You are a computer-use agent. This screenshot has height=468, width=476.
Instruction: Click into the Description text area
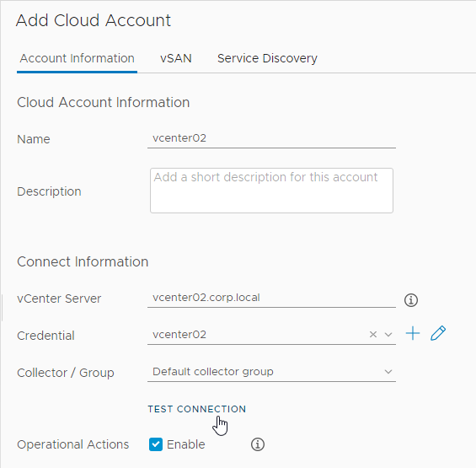pos(271,191)
